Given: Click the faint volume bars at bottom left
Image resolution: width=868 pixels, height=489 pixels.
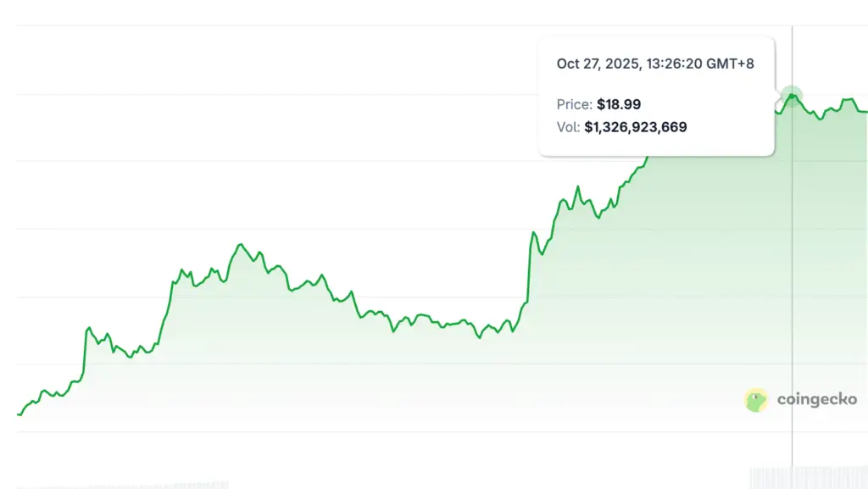Looking at the screenshot, I should tap(127, 485).
